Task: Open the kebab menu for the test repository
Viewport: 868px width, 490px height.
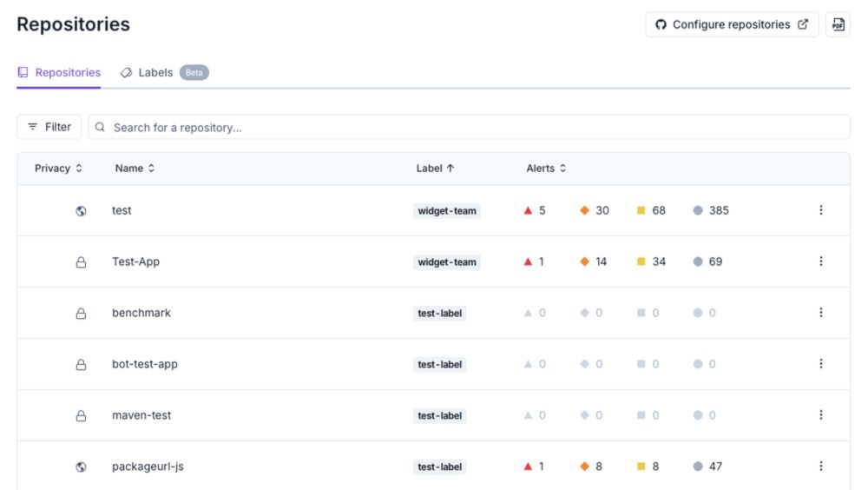Action: click(x=820, y=210)
